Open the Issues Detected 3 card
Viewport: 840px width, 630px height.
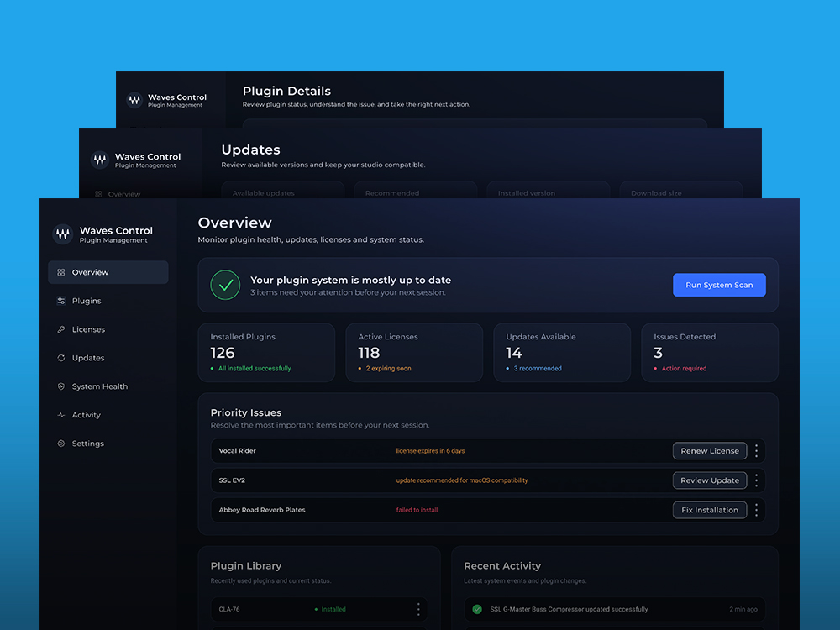710,353
